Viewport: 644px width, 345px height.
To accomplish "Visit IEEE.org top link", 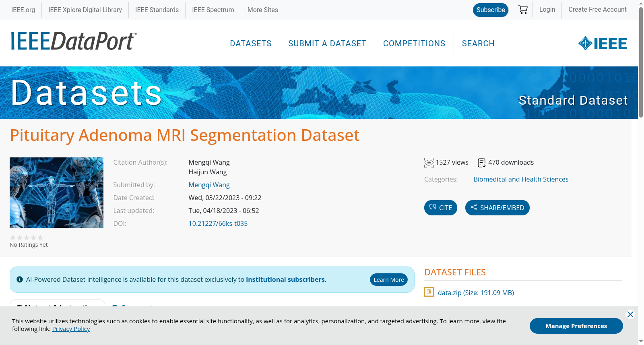I will click(x=23, y=10).
